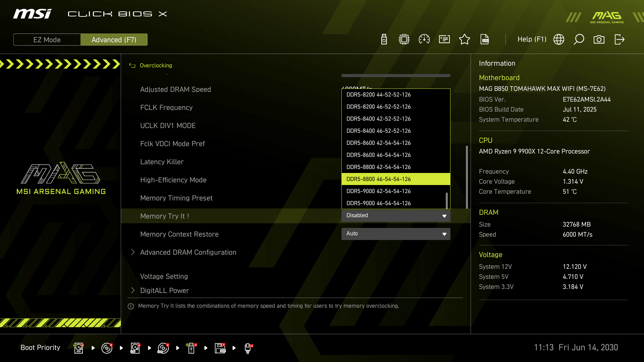Expand DigitALL Power submenu
The image size is (644, 362).
[164, 291]
